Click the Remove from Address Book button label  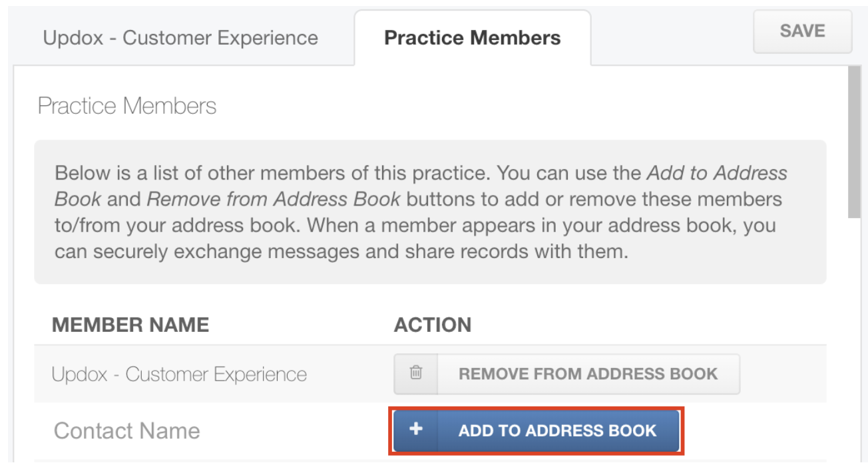588,374
